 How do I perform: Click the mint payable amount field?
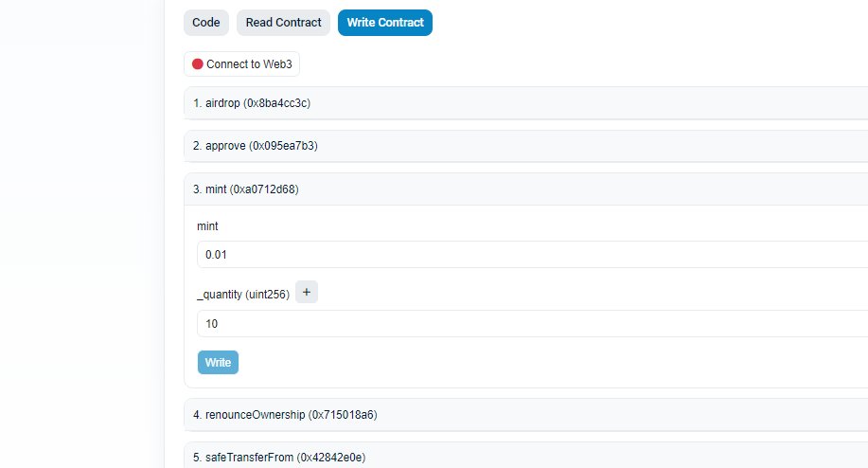(x=533, y=255)
